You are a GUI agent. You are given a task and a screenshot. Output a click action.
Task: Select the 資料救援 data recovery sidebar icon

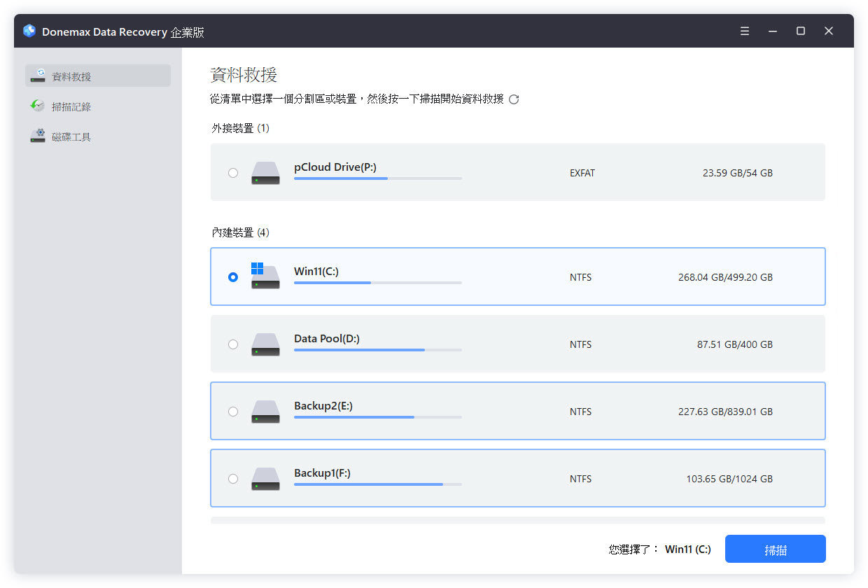38,76
